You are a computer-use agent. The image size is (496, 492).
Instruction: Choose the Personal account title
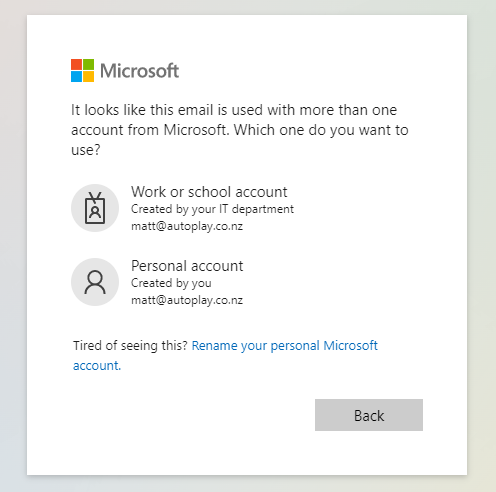click(187, 266)
